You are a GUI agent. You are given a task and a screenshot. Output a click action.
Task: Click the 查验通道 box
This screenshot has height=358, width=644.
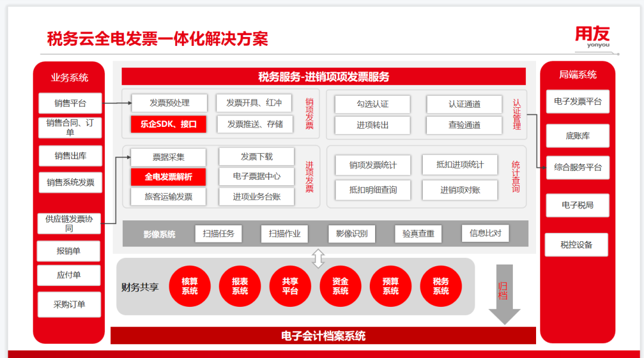465,126
